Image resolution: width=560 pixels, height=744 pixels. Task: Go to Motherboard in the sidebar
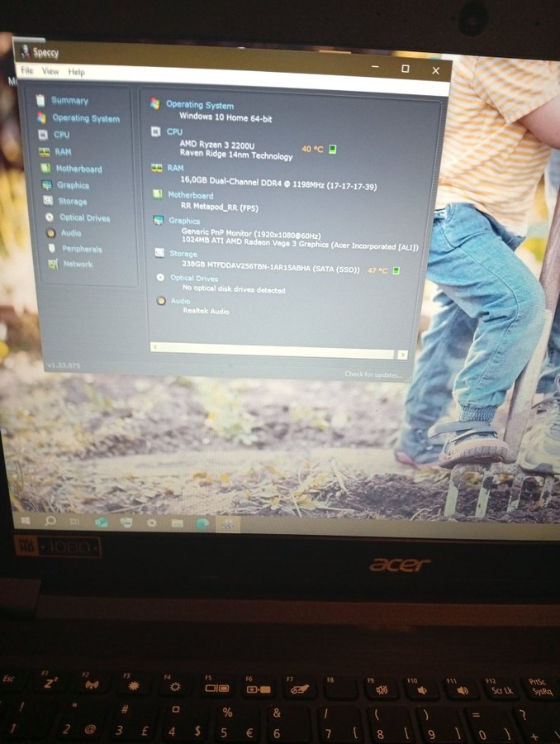point(78,169)
